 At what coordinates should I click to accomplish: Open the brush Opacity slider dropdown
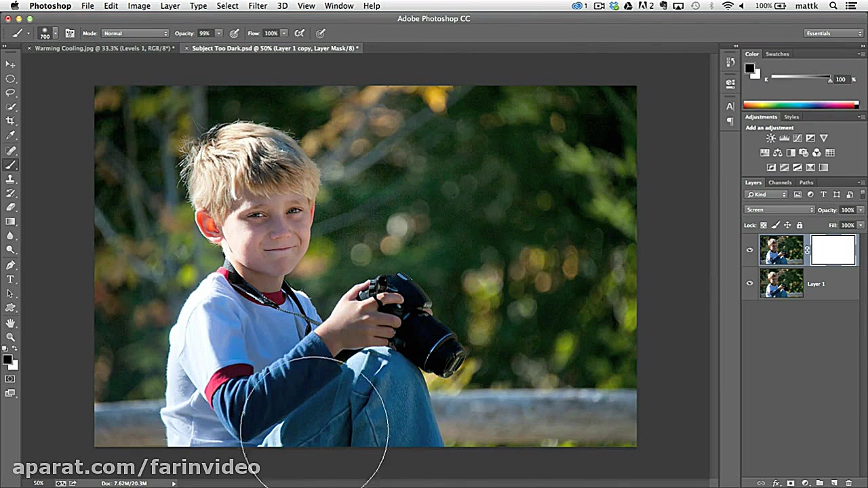219,33
